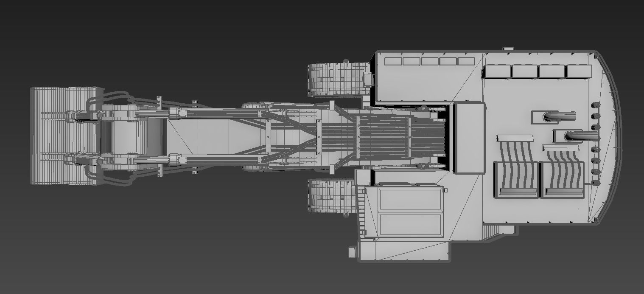
Task: Select the row of five roof panels
Action: click(x=430, y=61)
